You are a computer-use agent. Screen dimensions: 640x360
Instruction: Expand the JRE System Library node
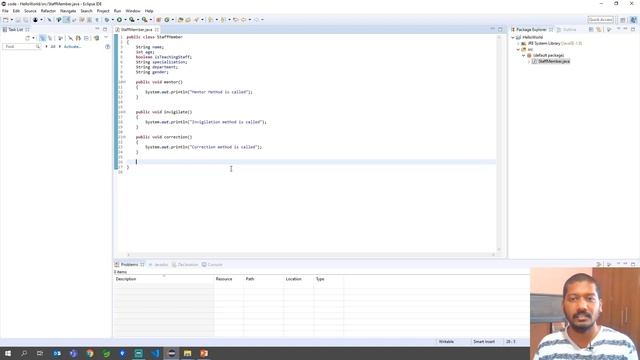coord(518,43)
